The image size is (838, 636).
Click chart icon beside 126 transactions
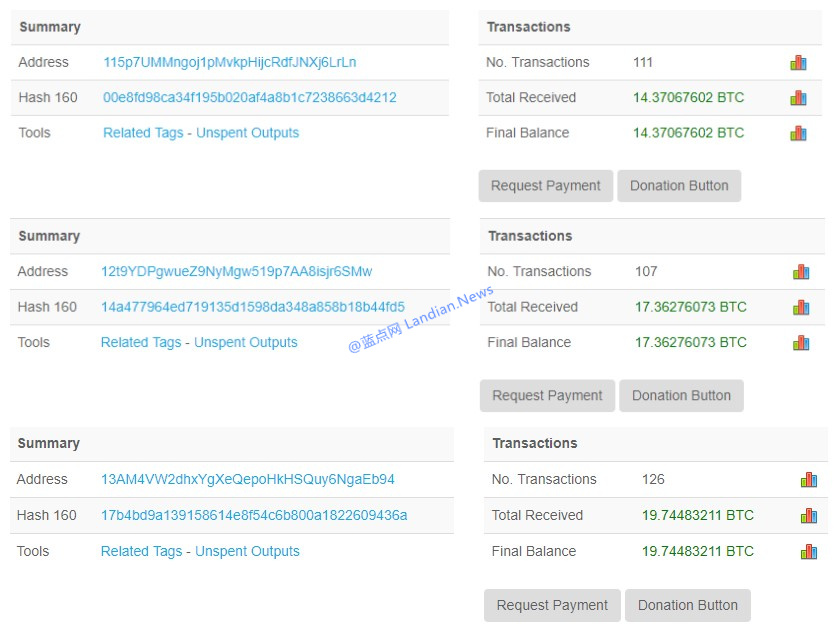(809, 480)
